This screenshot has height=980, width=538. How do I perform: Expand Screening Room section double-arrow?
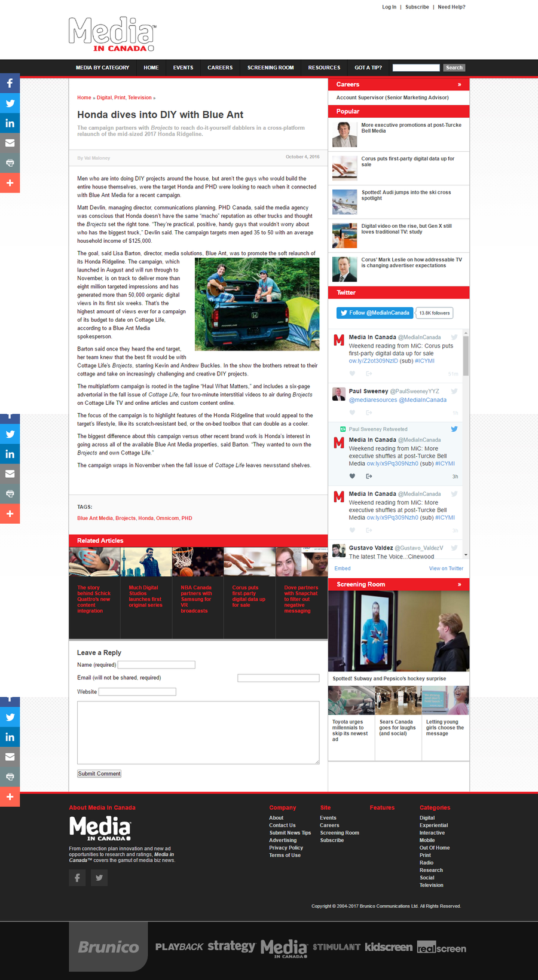(x=459, y=584)
